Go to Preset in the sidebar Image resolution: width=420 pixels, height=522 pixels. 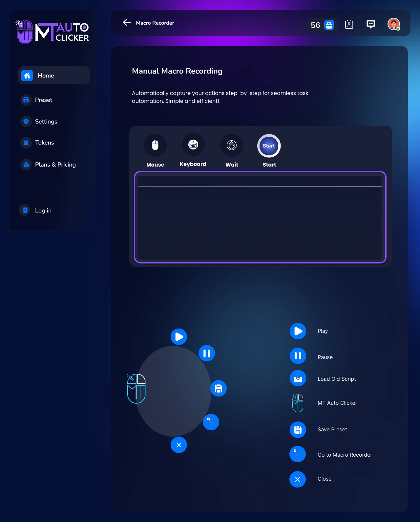(x=43, y=100)
